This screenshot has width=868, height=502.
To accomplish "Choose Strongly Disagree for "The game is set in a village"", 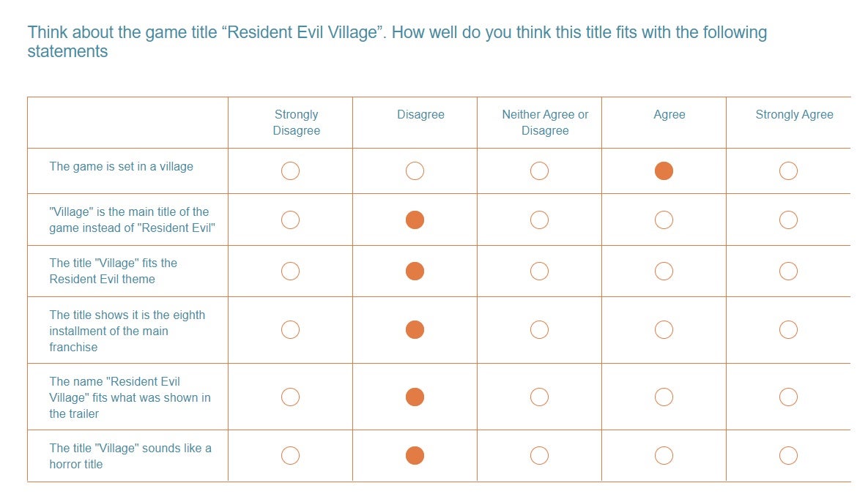I will click(x=290, y=171).
